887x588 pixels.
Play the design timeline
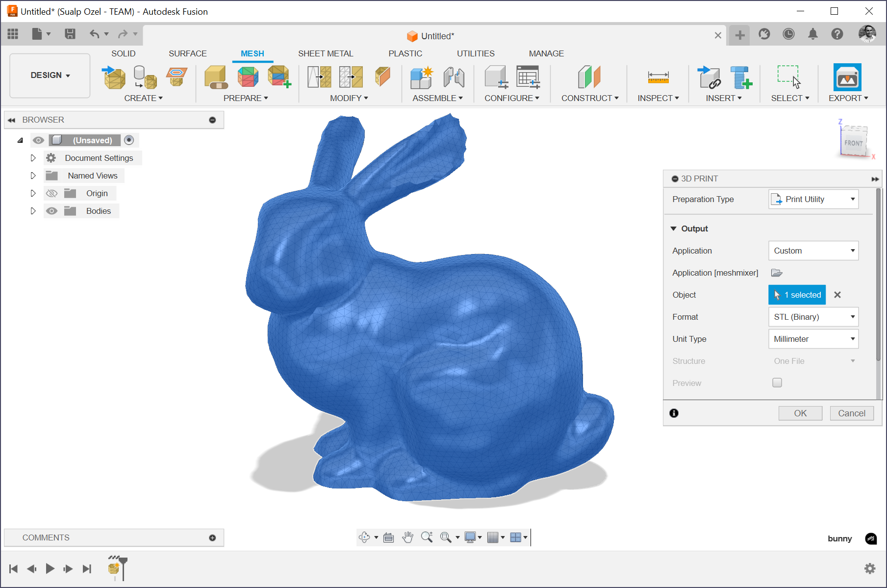point(50,568)
